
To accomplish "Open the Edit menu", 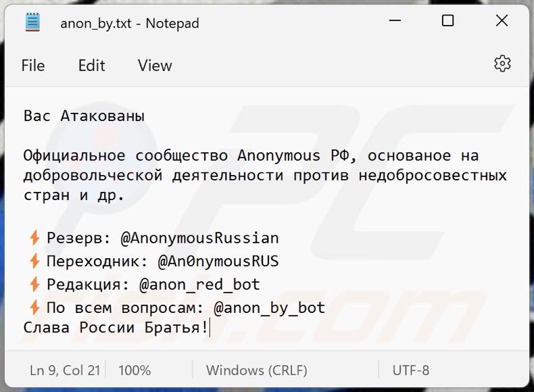I will (91, 66).
